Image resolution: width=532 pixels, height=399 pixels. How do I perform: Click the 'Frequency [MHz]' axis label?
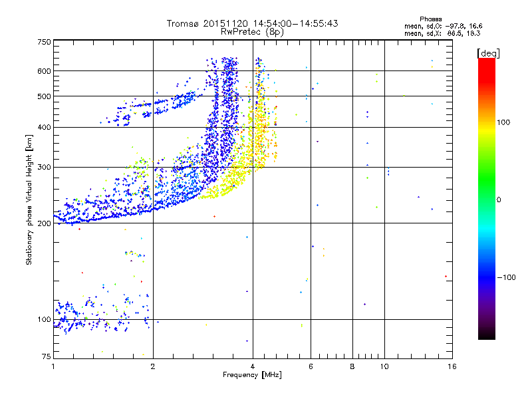coord(252,375)
